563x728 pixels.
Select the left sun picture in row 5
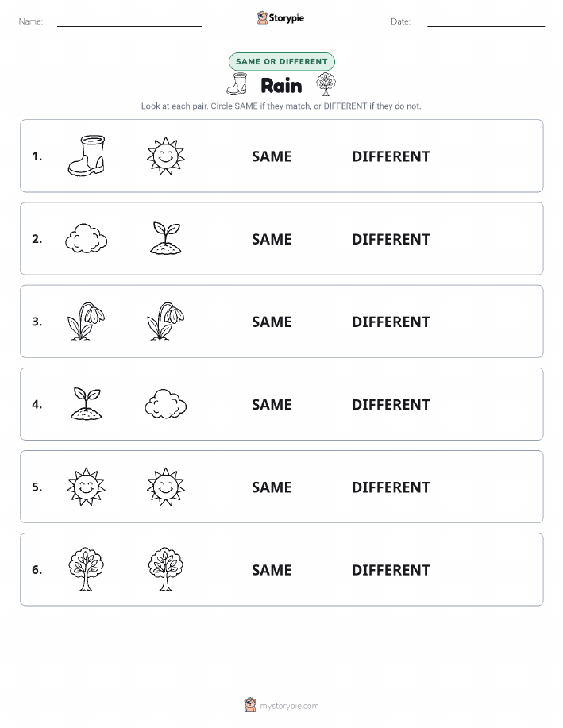coord(87,487)
